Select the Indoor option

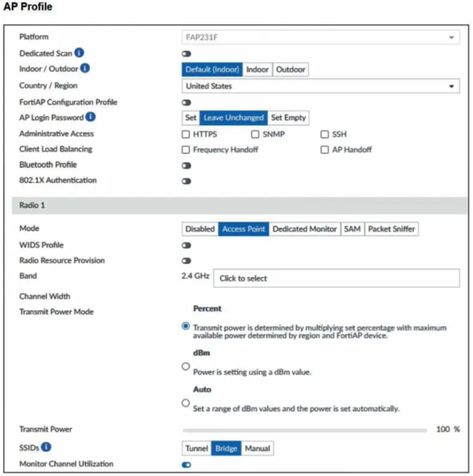[257, 70]
